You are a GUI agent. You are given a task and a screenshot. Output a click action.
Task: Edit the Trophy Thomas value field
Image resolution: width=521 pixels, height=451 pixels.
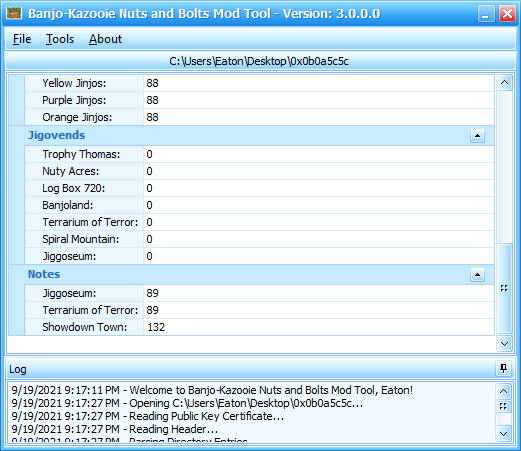[x=319, y=154]
